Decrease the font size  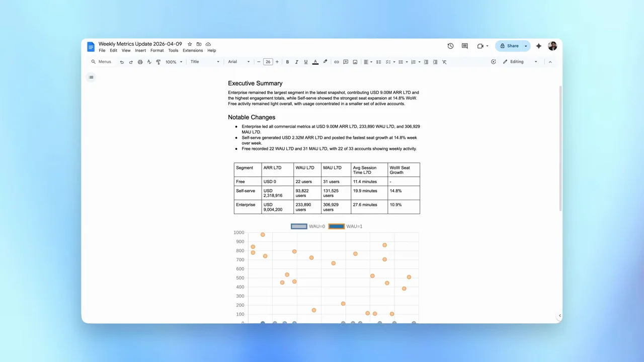(259, 62)
